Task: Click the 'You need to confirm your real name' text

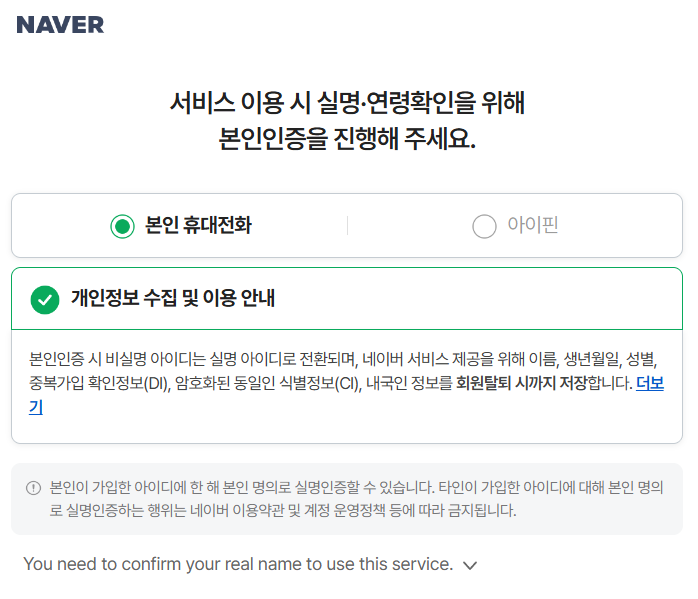Action: point(238,564)
